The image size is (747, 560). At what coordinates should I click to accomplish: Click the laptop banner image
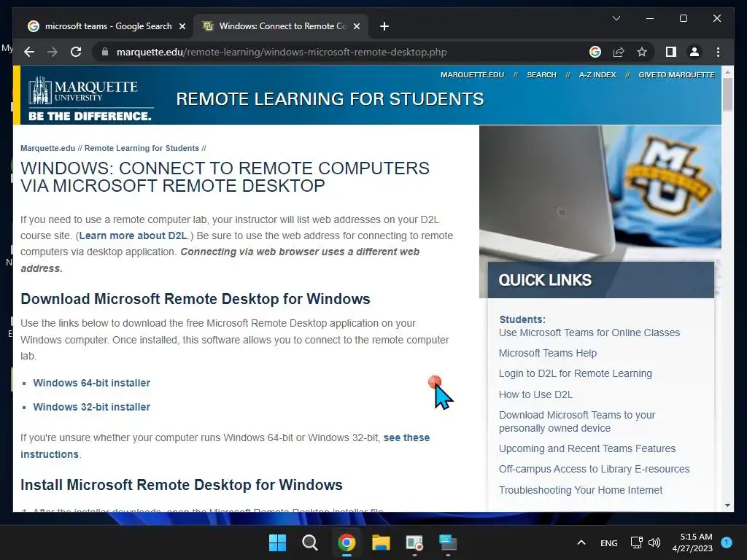tap(600, 192)
